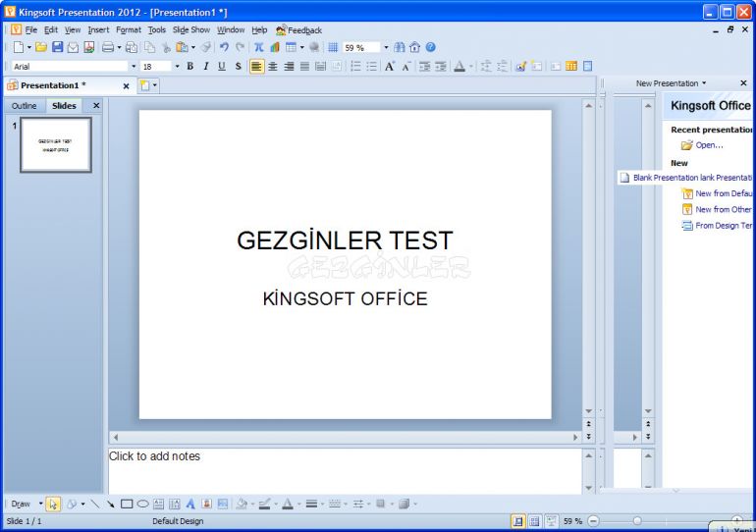Center align text
Screen dimensions: 756x532
click(x=273, y=67)
